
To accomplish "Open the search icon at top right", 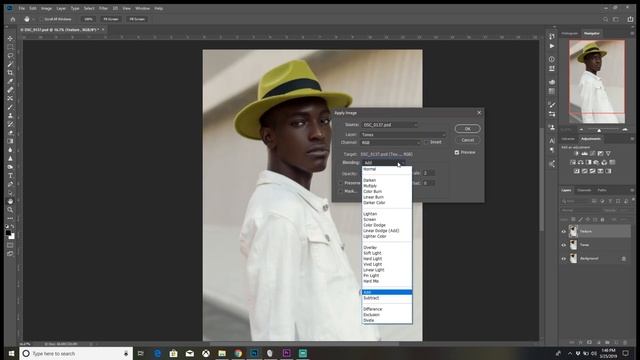I will [x=606, y=19].
